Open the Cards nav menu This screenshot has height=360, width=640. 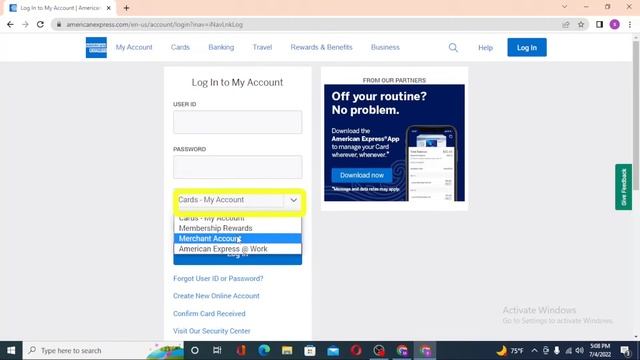(180, 47)
